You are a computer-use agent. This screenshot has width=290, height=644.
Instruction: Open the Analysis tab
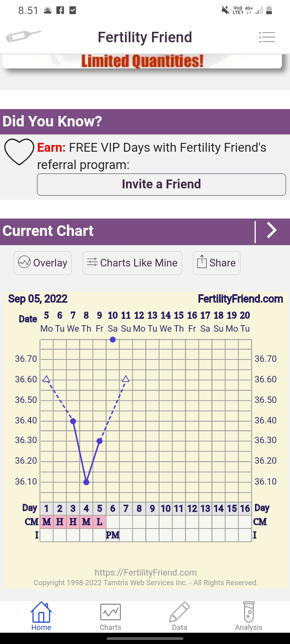point(249,616)
